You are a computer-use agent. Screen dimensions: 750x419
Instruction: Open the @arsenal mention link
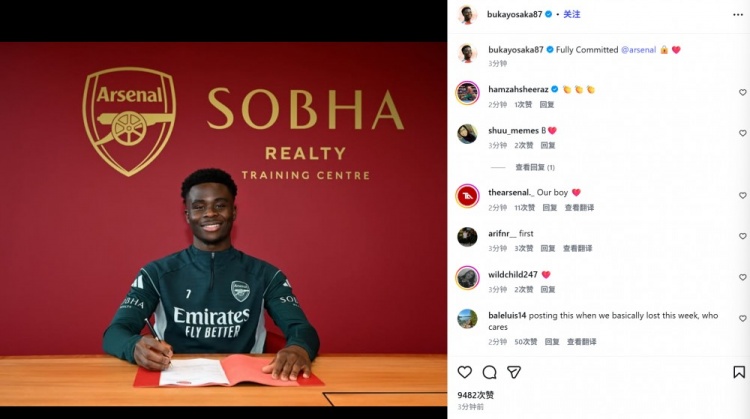coord(639,50)
